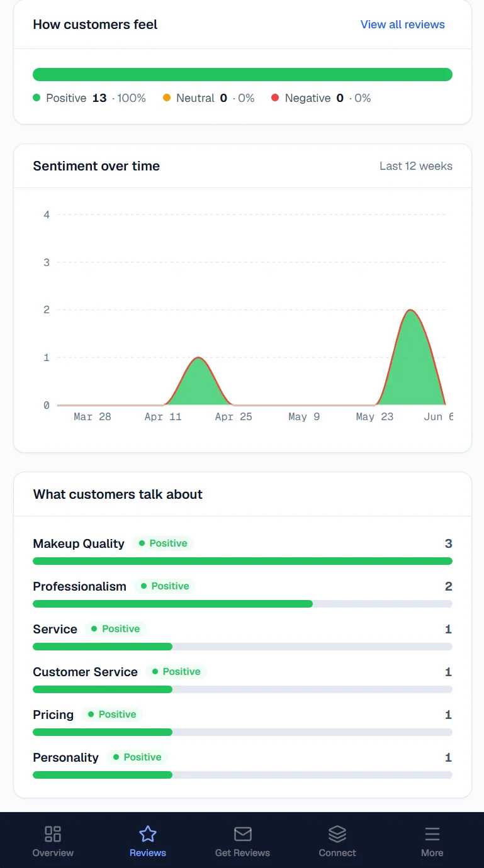
Task: Click the Professionalism topic bar
Action: click(x=242, y=604)
